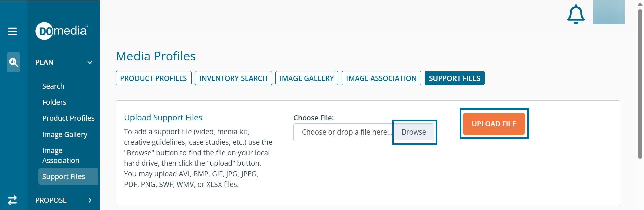Screen dimensions: 644x210
Task: Select the Image Association tab
Action: pos(381,78)
